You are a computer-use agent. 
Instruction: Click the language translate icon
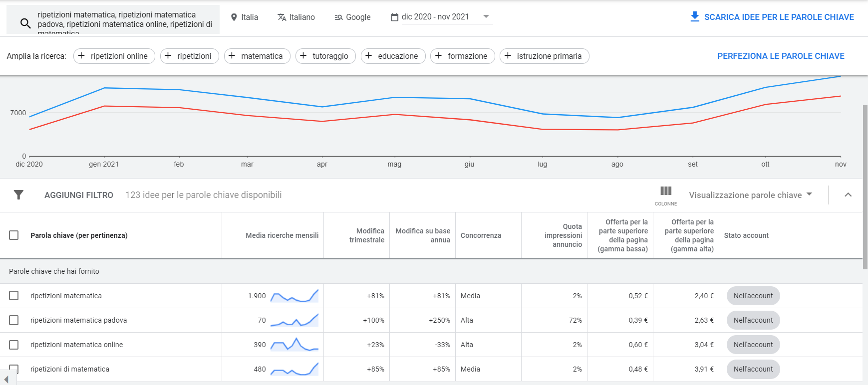tap(282, 17)
